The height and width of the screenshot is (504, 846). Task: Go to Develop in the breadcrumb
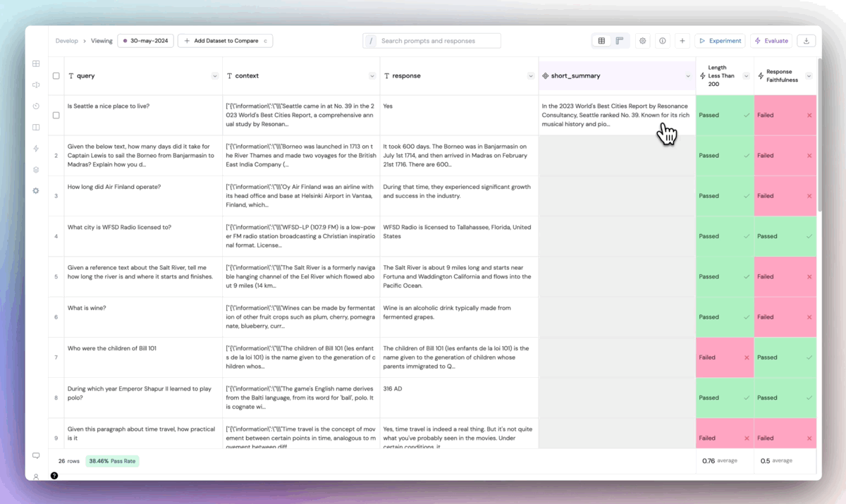click(67, 41)
